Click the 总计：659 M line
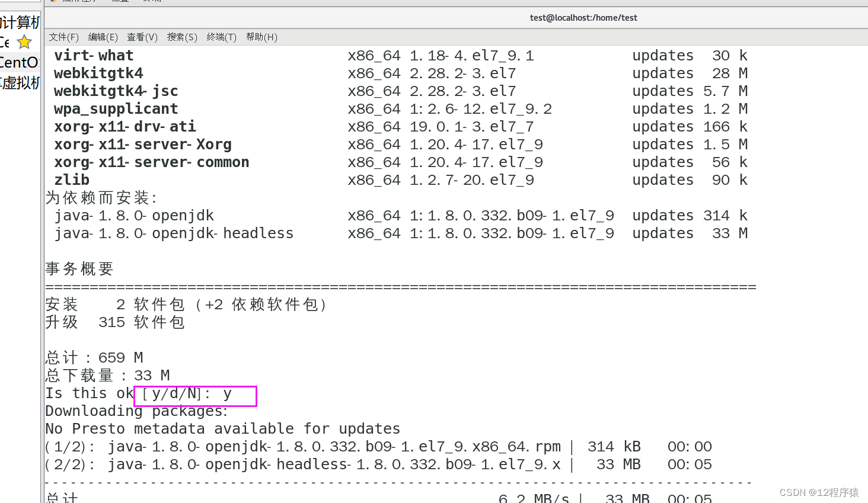This screenshot has height=503, width=868. click(94, 358)
